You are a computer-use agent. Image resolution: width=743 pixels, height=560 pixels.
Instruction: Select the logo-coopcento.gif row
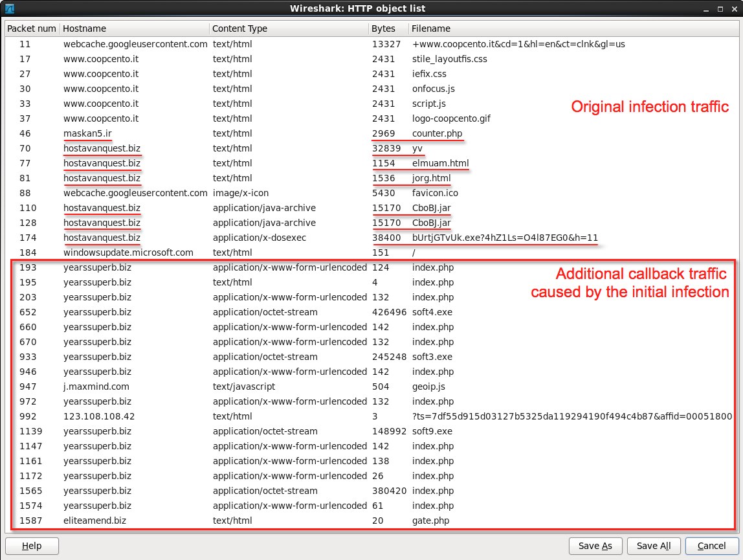tap(371, 118)
